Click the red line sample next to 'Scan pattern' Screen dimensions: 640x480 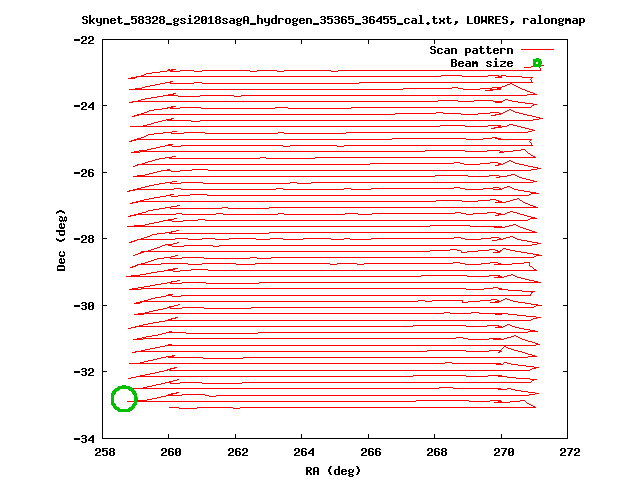(x=538, y=50)
